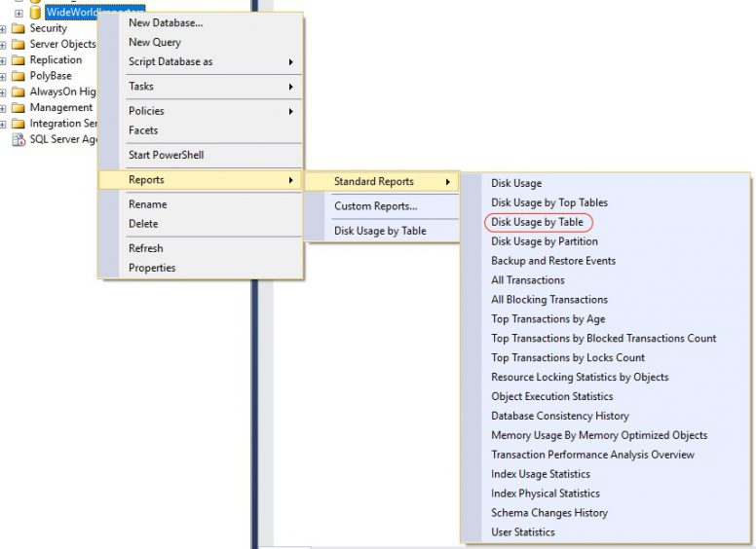This screenshot has width=756, height=549.
Task: Click the Integration Services folder icon
Action: pyautogui.click(x=18, y=124)
